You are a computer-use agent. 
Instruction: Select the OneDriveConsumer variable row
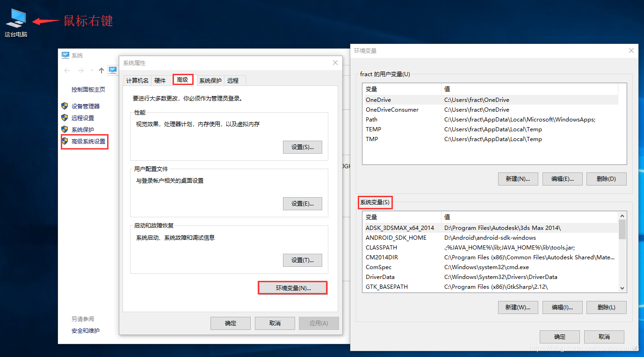point(490,109)
